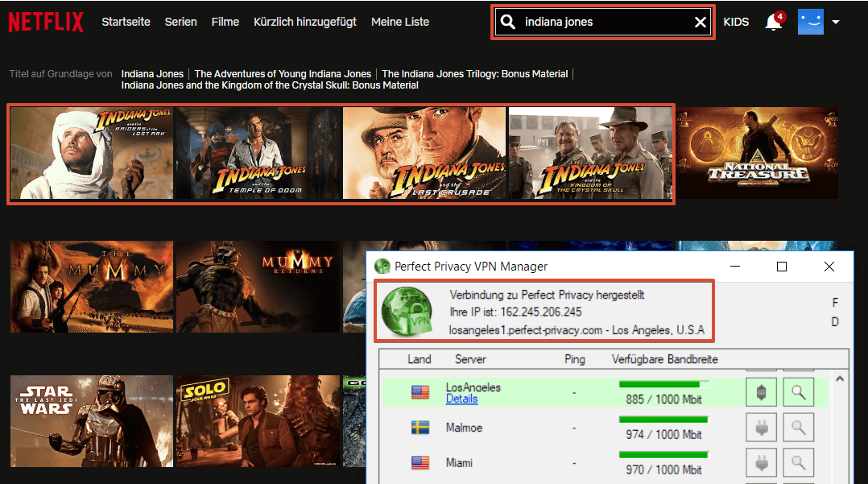Click the search magnifier icon in Netflix
The width and height of the screenshot is (868, 484).
click(x=507, y=22)
